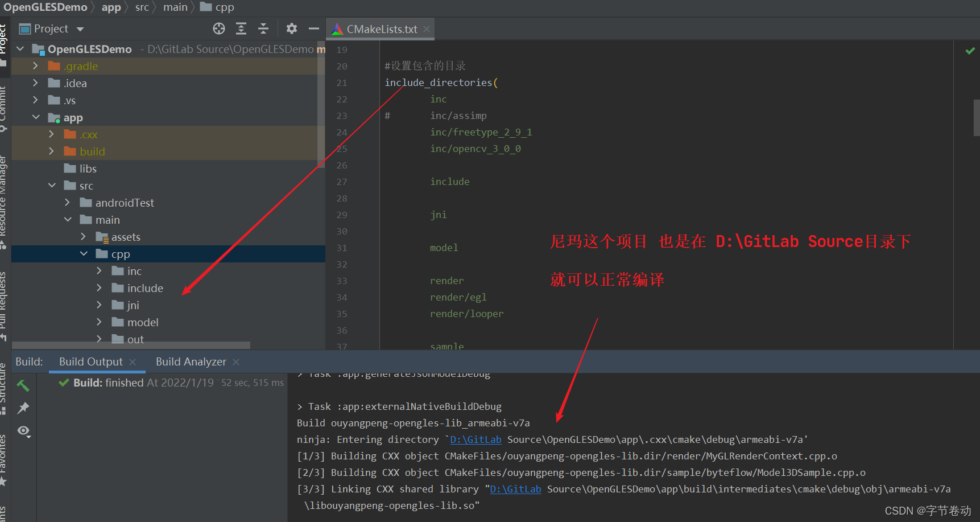Close the Build Output tab

[133, 362]
